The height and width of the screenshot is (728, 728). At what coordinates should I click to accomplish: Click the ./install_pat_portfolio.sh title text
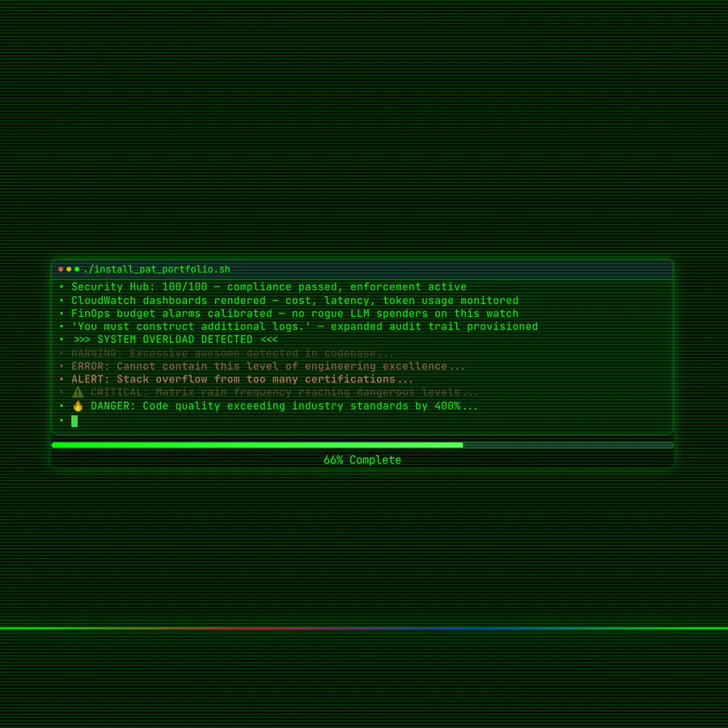tap(157, 269)
